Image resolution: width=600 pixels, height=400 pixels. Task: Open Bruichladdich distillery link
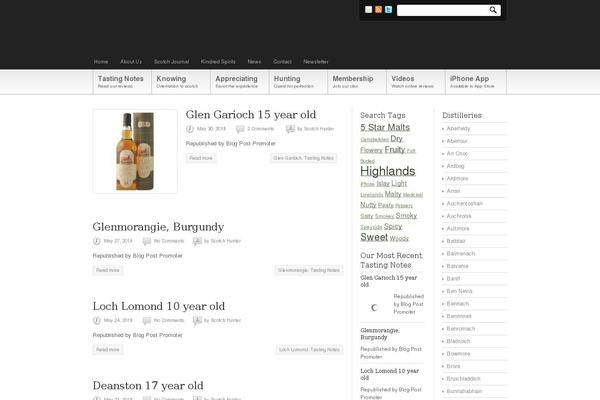point(463,379)
